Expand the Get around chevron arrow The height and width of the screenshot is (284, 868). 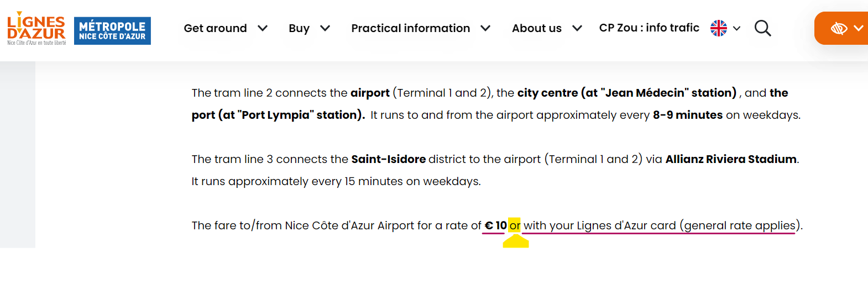tap(263, 28)
